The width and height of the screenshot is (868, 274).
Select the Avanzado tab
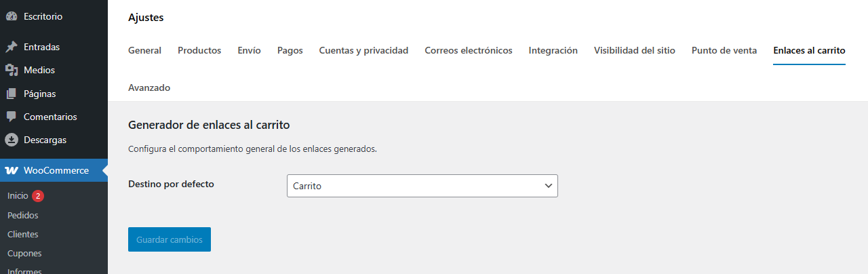[x=149, y=87]
